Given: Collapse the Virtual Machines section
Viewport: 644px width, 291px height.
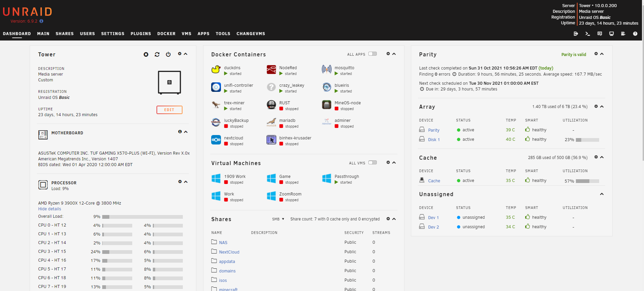Looking at the screenshot, I should [x=394, y=162].
